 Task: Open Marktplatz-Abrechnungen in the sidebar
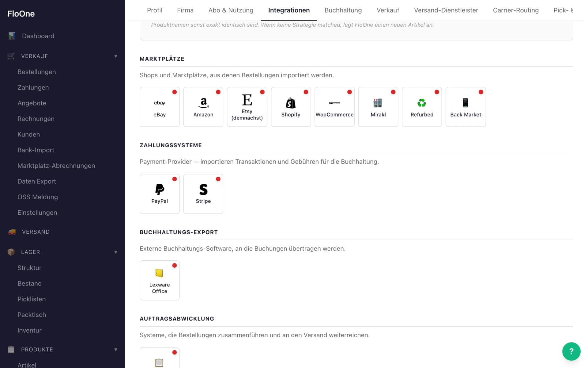pyautogui.click(x=56, y=166)
